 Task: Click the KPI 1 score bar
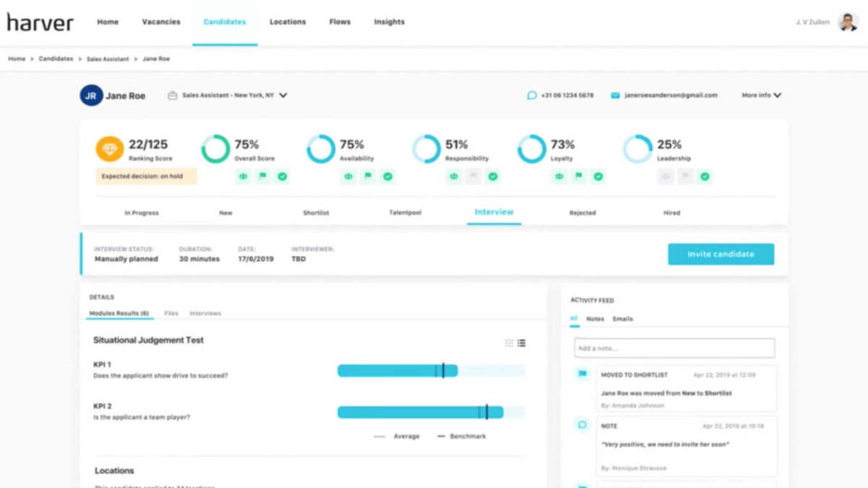click(x=431, y=370)
